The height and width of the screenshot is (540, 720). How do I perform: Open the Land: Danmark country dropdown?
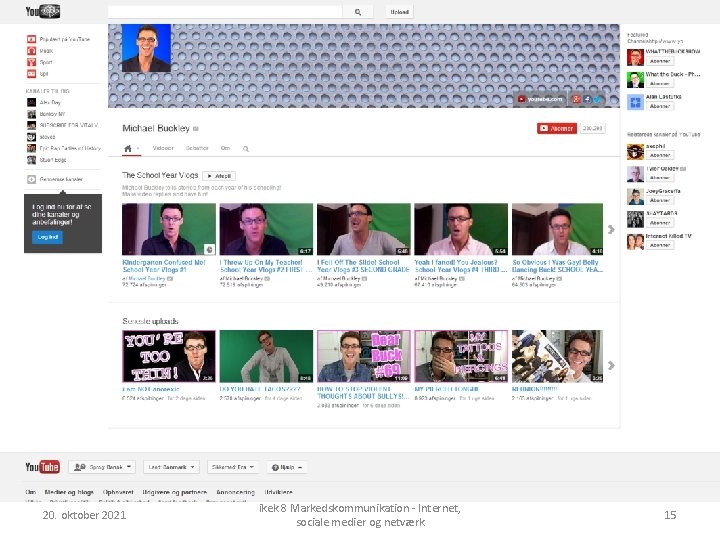171,467
